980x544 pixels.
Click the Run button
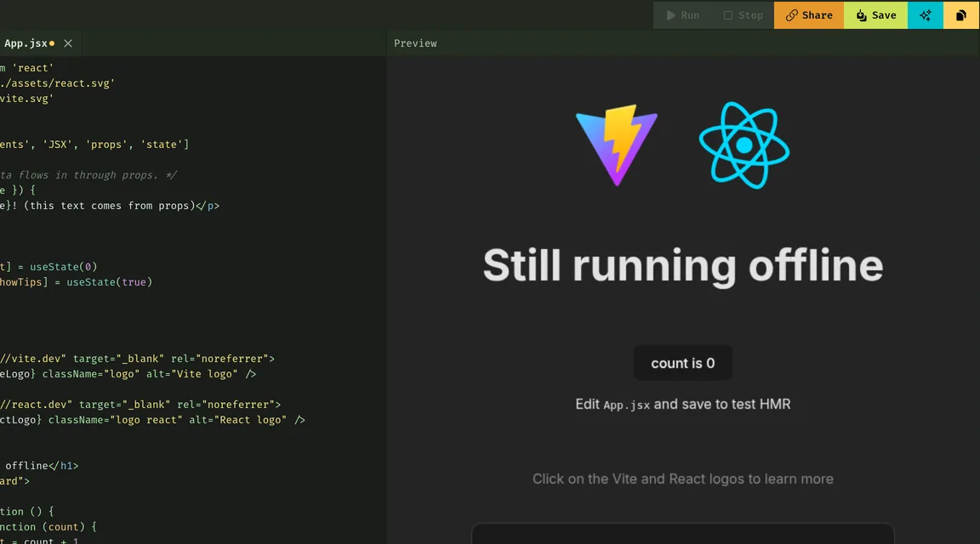click(x=682, y=15)
